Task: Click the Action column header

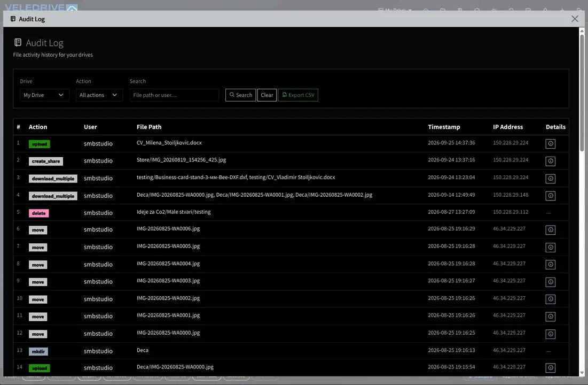Action: click(38, 127)
